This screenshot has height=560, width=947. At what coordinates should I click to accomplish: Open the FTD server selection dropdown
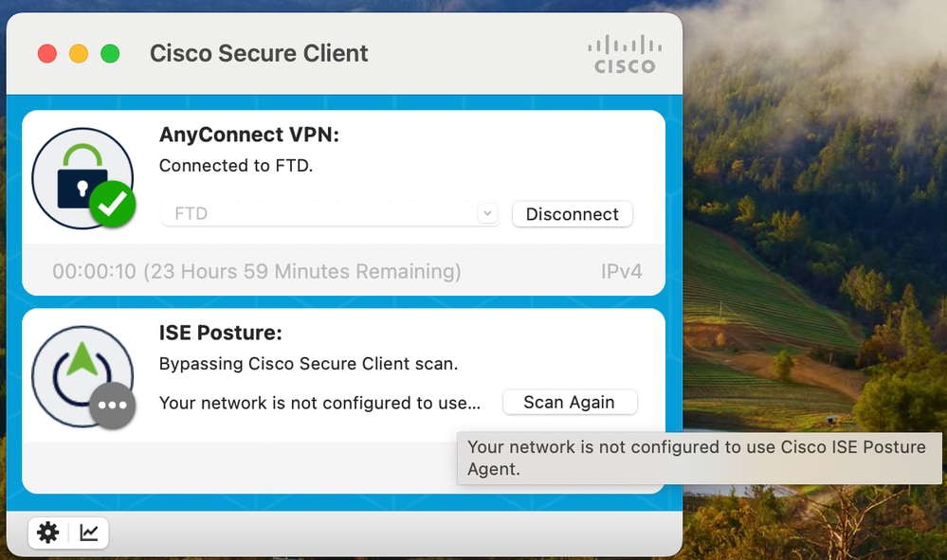tap(487, 214)
